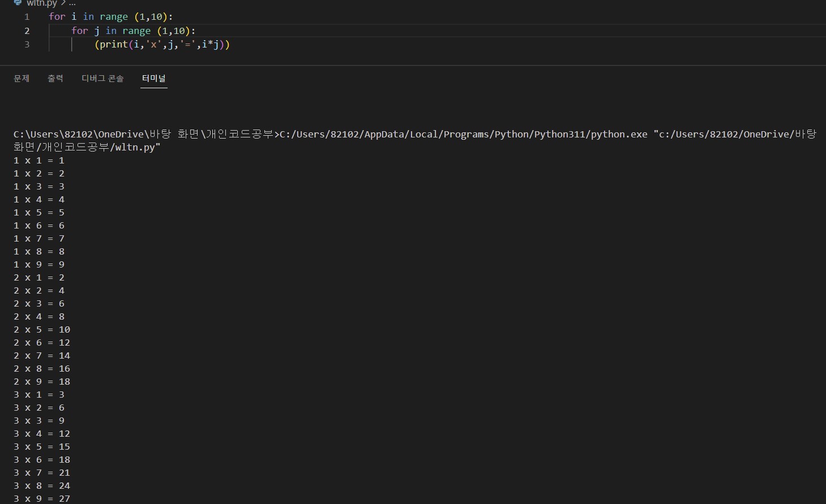This screenshot has height=504, width=826.
Task: Click terminal output '3 x 1 = 3'
Action: [x=39, y=395]
